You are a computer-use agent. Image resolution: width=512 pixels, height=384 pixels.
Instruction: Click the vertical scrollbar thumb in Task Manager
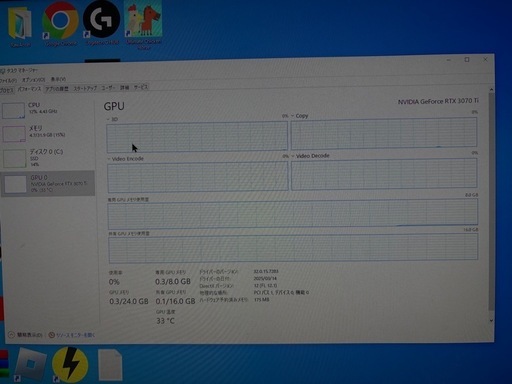coord(491,202)
